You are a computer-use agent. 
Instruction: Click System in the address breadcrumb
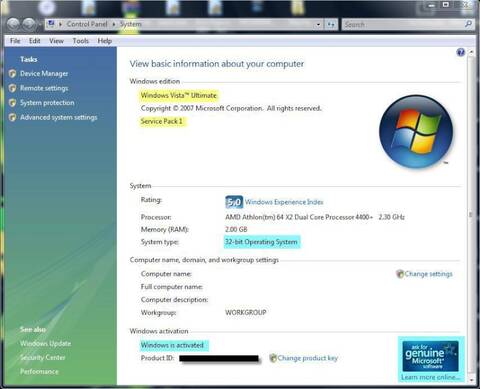tap(130, 24)
